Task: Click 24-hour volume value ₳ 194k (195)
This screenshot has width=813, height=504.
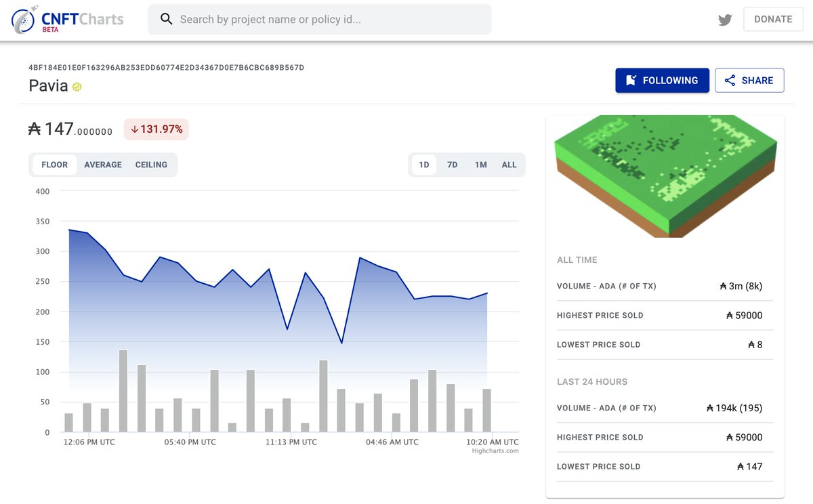Action: tap(734, 408)
